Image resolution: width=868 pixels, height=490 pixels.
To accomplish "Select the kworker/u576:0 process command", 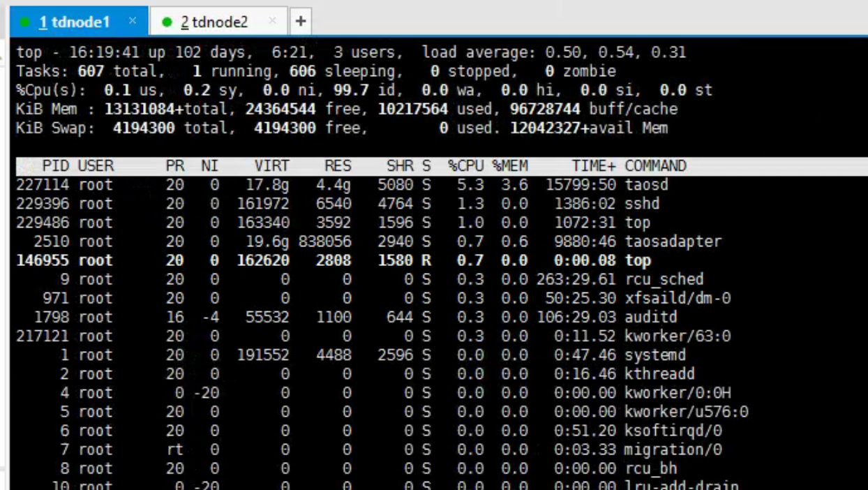I will (687, 411).
